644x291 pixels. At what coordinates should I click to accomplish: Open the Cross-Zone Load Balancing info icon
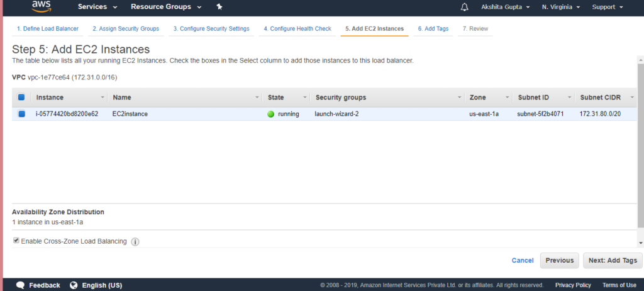click(135, 242)
